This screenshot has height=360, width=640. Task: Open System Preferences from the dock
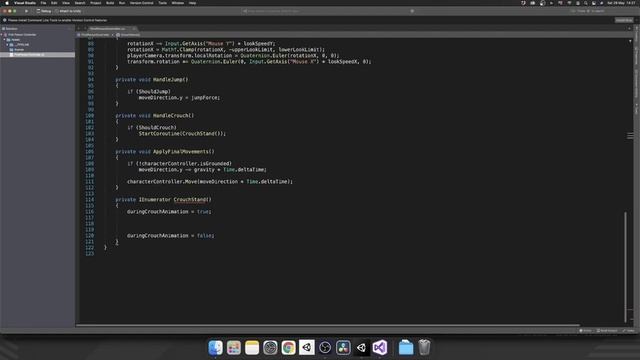click(x=270, y=348)
